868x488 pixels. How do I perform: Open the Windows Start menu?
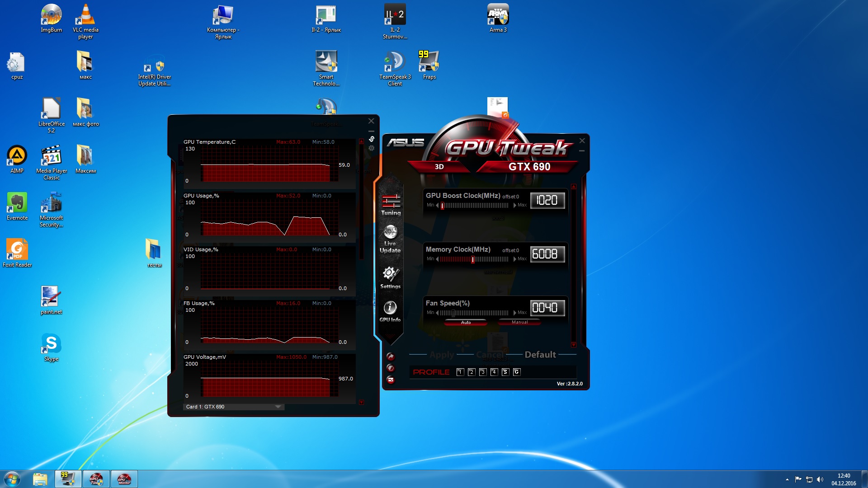12,479
